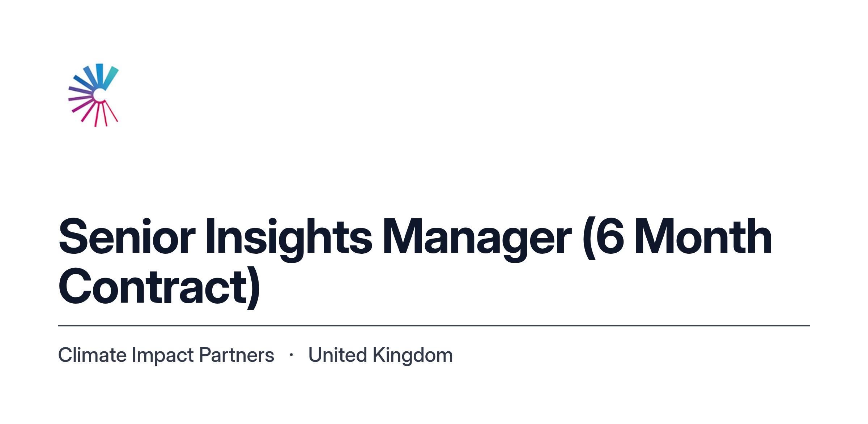Click the Climate Impact Partners sunburst logo

(x=93, y=95)
